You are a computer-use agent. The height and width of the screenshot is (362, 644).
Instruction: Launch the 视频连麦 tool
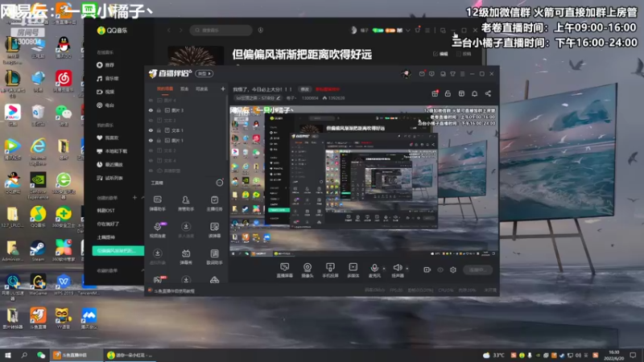click(x=157, y=230)
